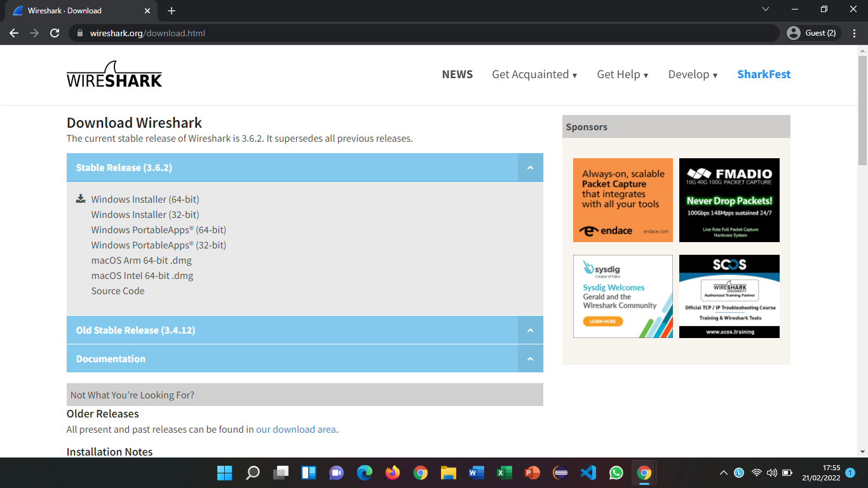The height and width of the screenshot is (488, 868).
Task: Open File Explorer from the taskbar
Action: tap(448, 473)
